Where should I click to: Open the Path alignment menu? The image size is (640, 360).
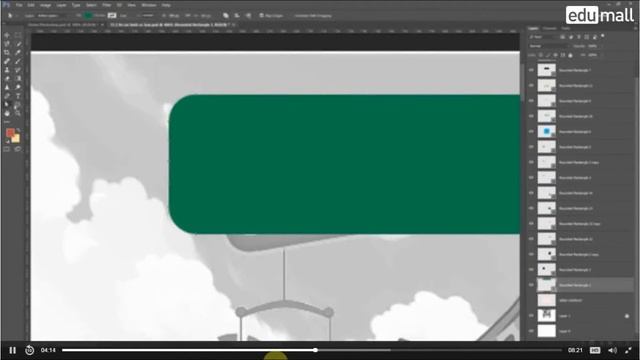(237, 16)
